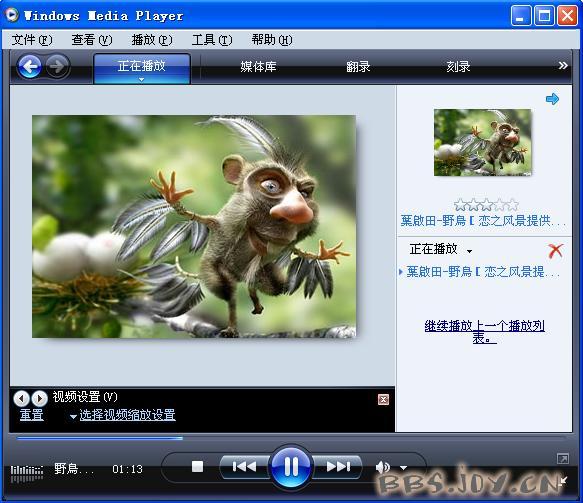The image size is (583, 503).
Task: Switch to the 刻录 tab
Action: (x=458, y=67)
